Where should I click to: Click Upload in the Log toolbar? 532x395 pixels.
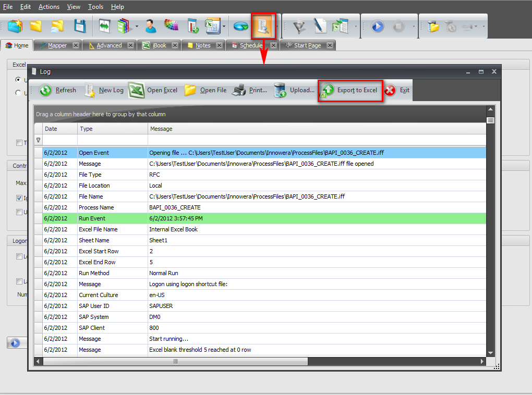295,90
